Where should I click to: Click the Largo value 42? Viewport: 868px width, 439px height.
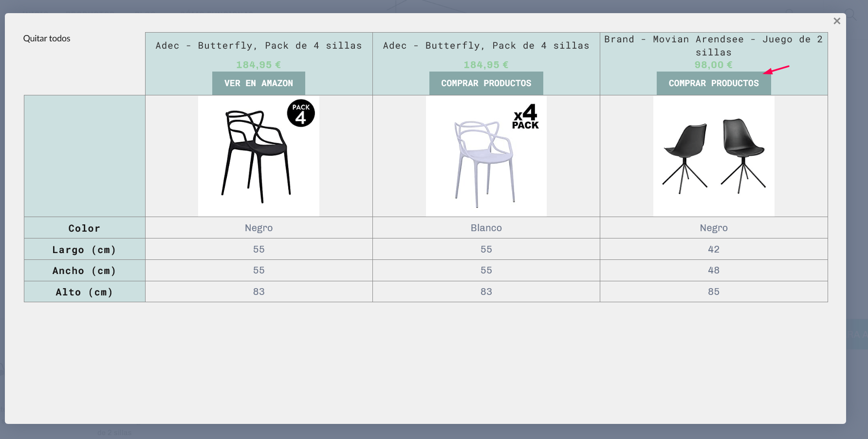click(714, 249)
